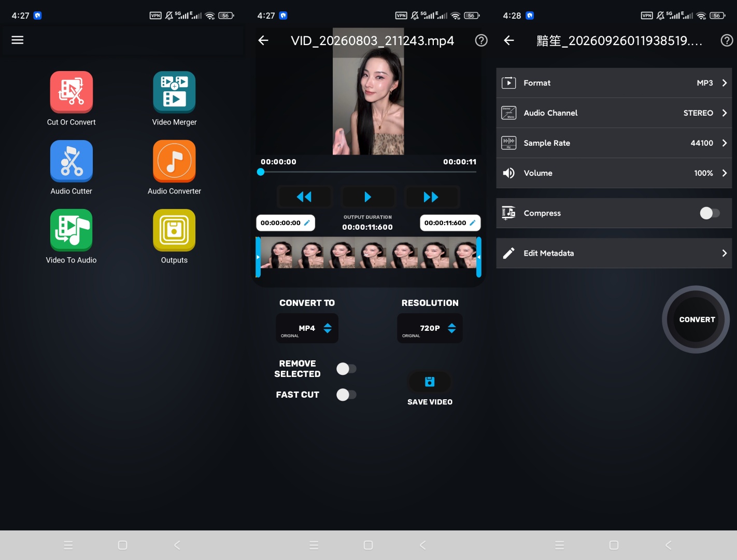Open the hamburger navigation menu
737x560 pixels.
(x=18, y=40)
